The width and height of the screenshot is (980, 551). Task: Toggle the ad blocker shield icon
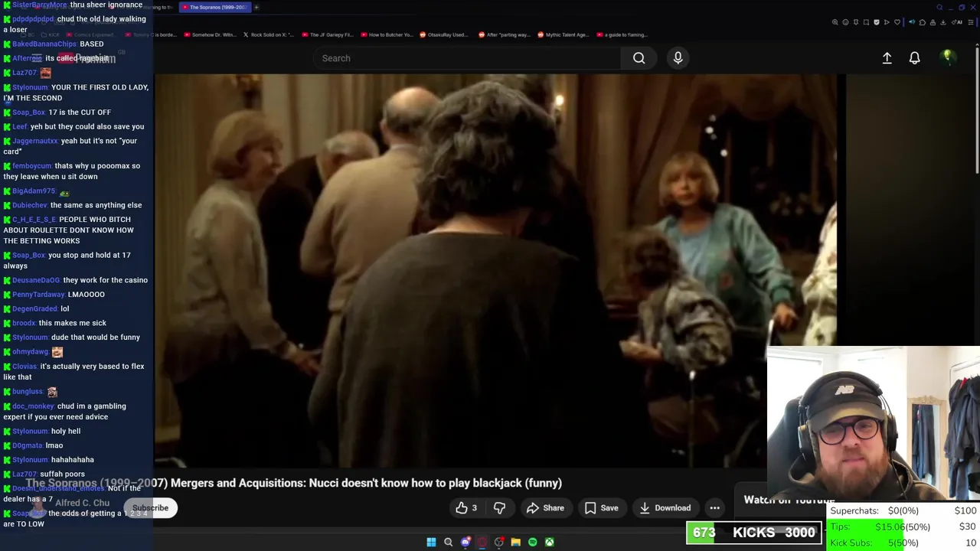tap(877, 22)
